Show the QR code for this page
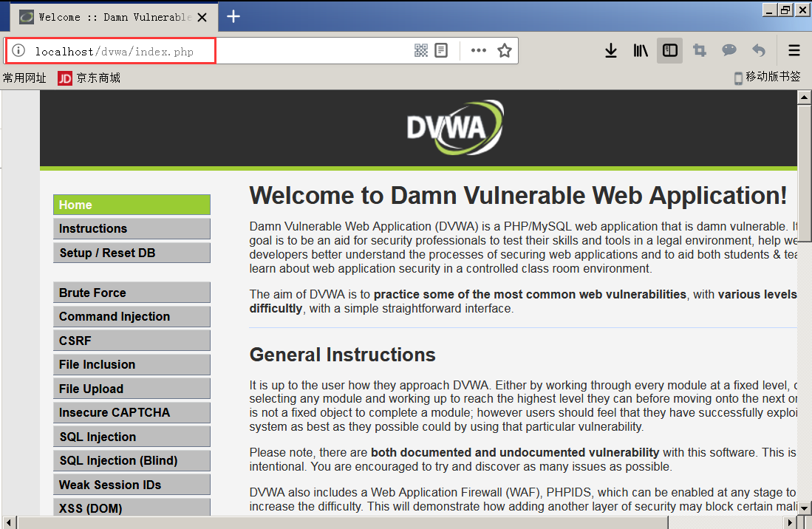 [421, 50]
